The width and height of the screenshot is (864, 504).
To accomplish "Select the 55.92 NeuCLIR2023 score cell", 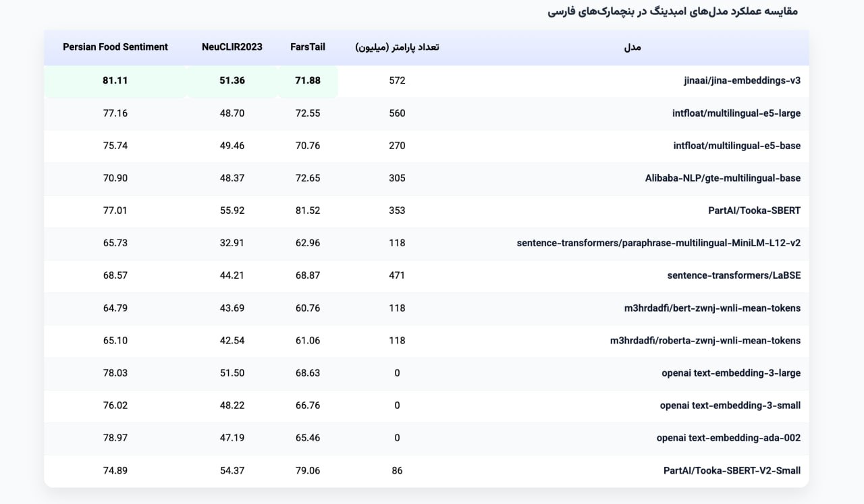I will coord(232,211).
